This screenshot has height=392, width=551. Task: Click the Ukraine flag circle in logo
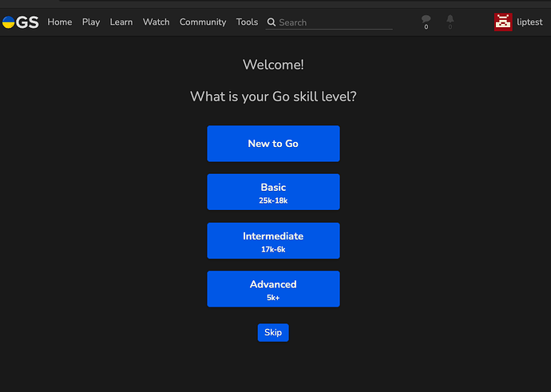(x=7, y=22)
